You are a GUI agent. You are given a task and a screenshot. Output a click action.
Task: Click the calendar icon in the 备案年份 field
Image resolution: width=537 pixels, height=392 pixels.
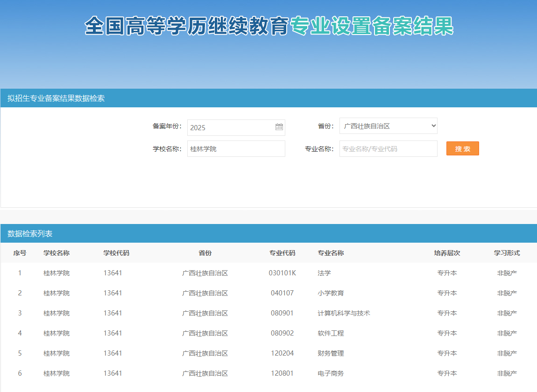279,127
